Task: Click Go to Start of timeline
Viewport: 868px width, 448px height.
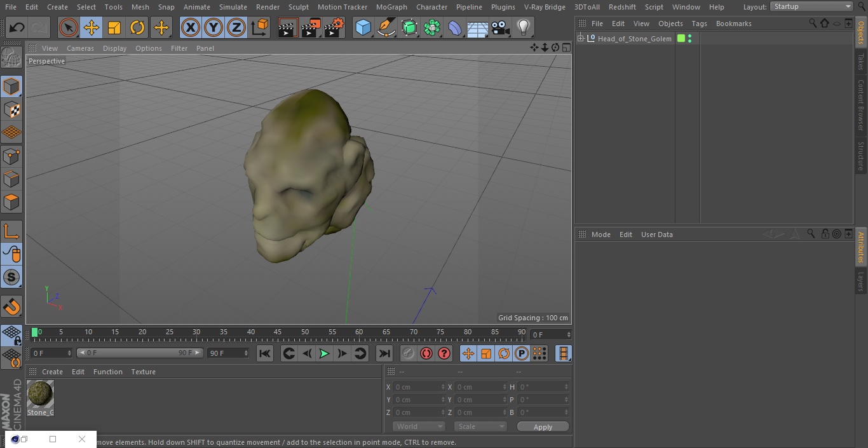Action: tap(265, 353)
